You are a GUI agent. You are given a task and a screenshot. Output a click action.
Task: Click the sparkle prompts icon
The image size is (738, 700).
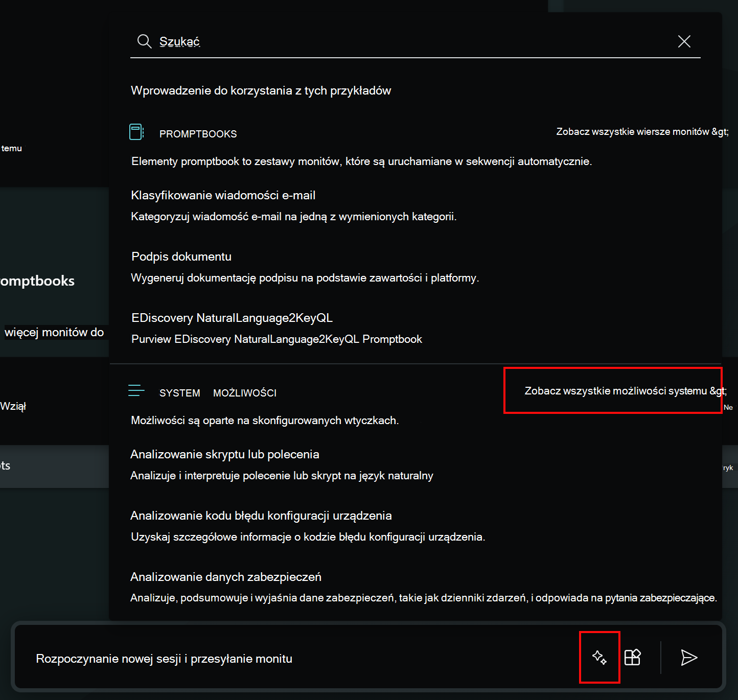[599, 657]
